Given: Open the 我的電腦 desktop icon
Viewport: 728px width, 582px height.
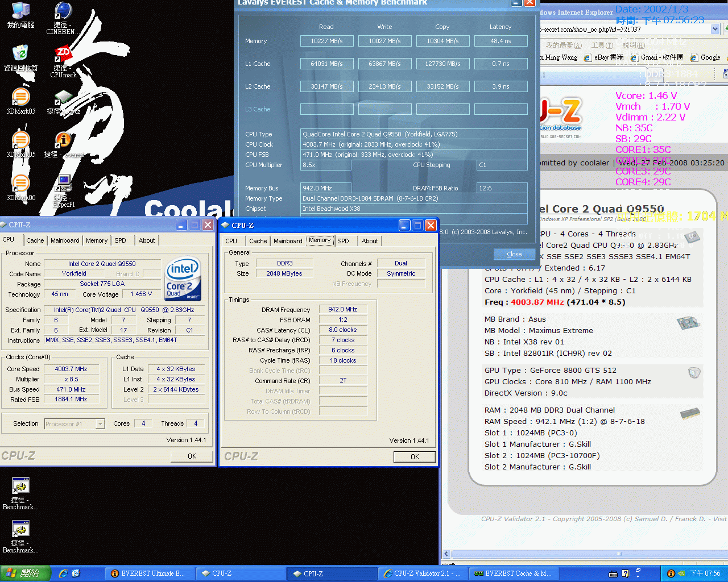Looking at the screenshot, I should [20, 15].
